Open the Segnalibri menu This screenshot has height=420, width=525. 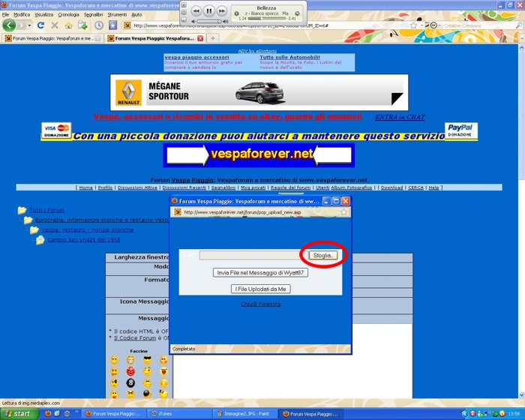click(x=94, y=15)
